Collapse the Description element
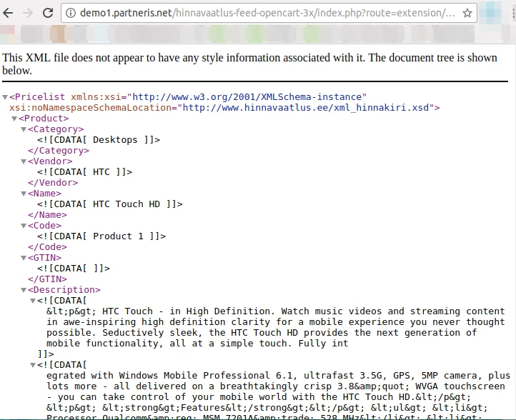Viewport: 516px width, 420px height. 24,290
